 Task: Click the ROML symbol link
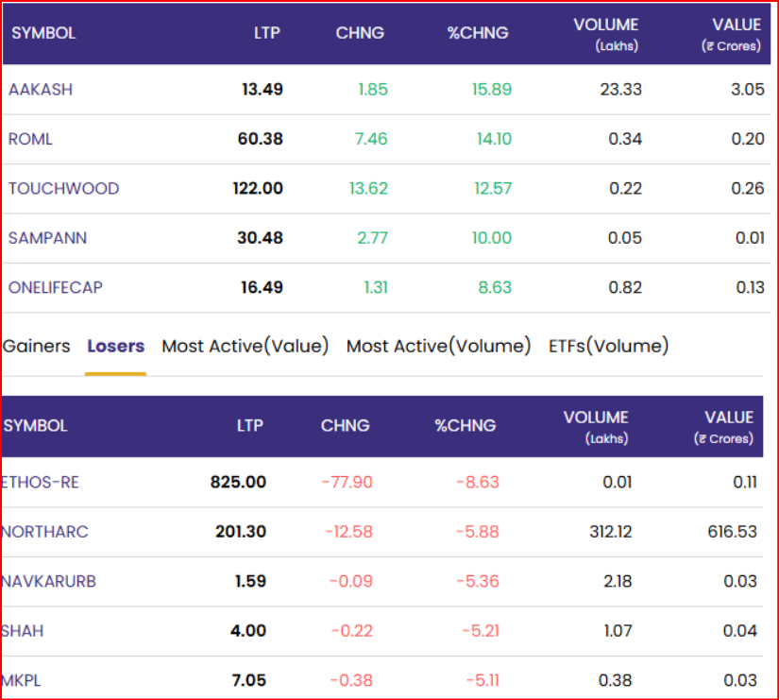pyautogui.click(x=30, y=139)
